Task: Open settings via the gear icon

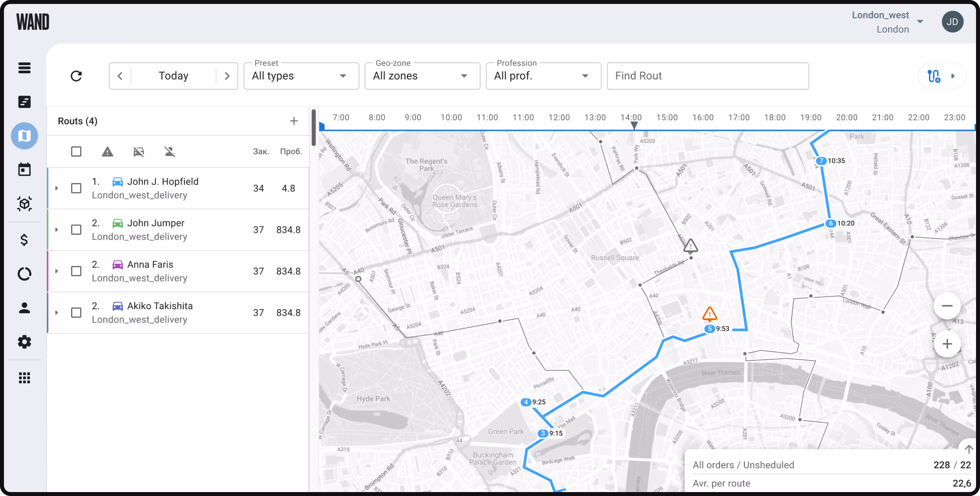Action: [24, 342]
